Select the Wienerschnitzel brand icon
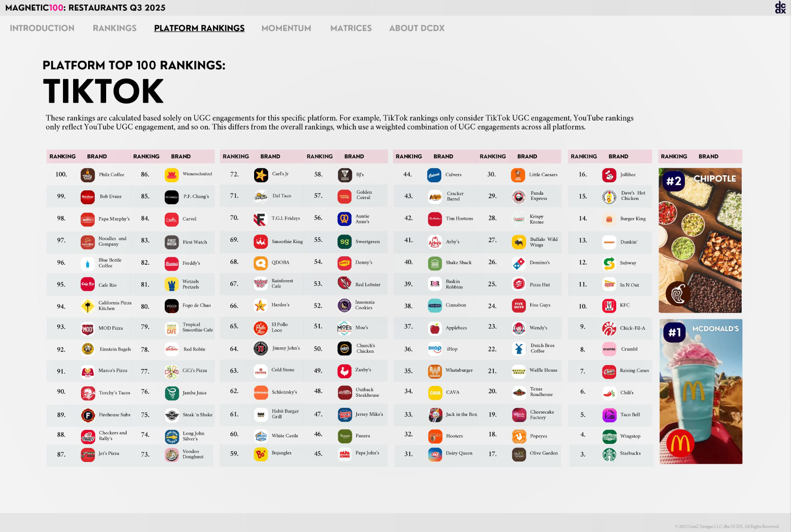Viewport: 791px width, 532px height. coord(172,175)
